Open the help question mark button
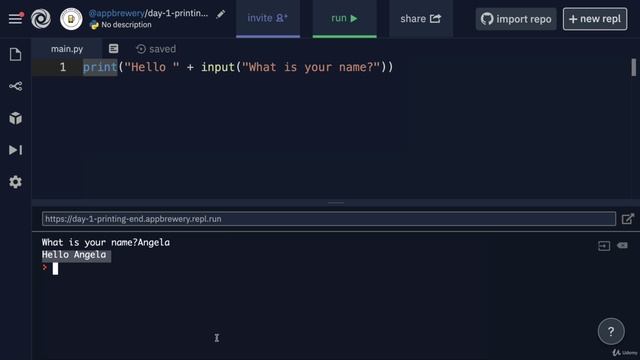 pyautogui.click(x=611, y=331)
